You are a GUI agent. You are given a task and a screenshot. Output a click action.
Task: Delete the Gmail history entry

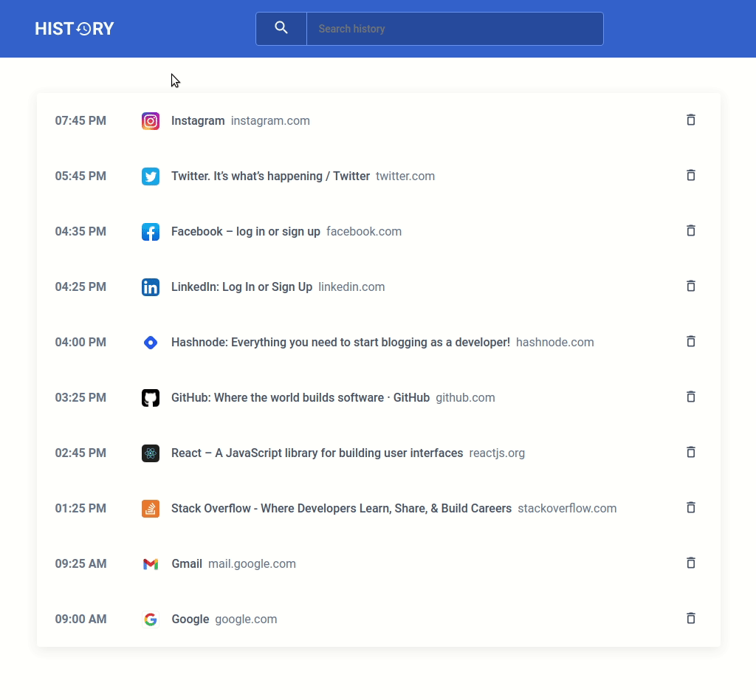pyautogui.click(x=691, y=563)
